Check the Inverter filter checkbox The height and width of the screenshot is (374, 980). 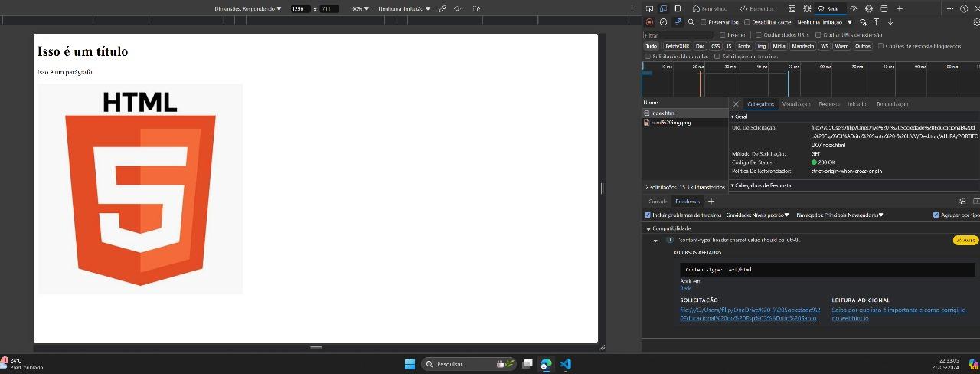[x=722, y=34]
